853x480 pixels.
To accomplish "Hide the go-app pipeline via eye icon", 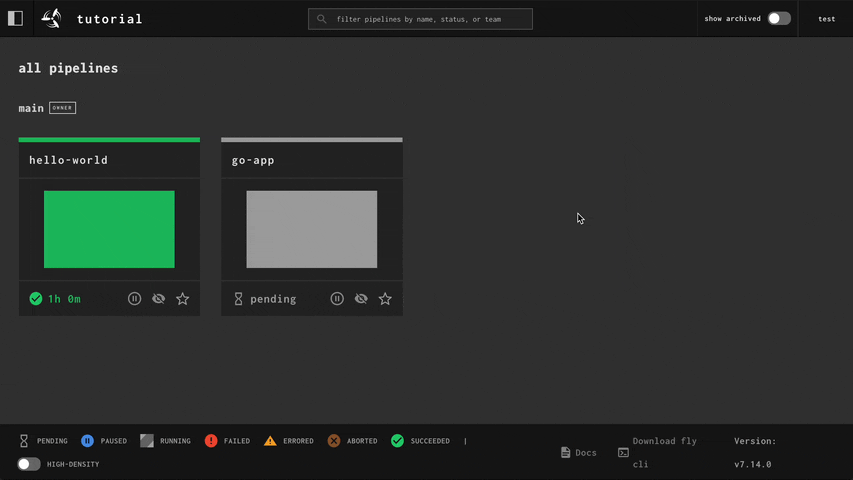I will pyautogui.click(x=361, y=299).
